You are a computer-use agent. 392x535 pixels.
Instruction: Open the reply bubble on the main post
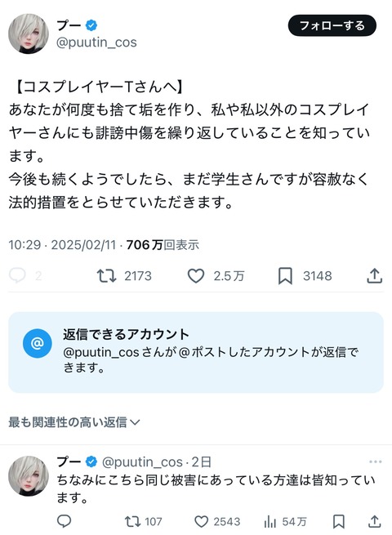click(17, 275)
